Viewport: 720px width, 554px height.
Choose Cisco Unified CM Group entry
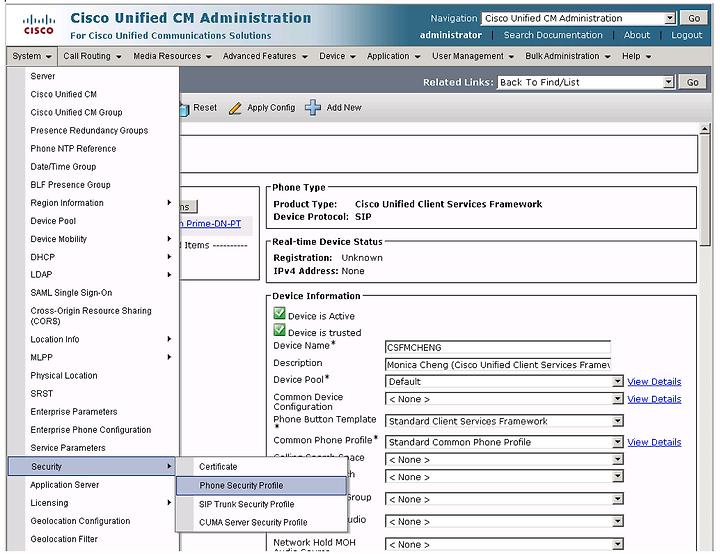coord(76,113)
